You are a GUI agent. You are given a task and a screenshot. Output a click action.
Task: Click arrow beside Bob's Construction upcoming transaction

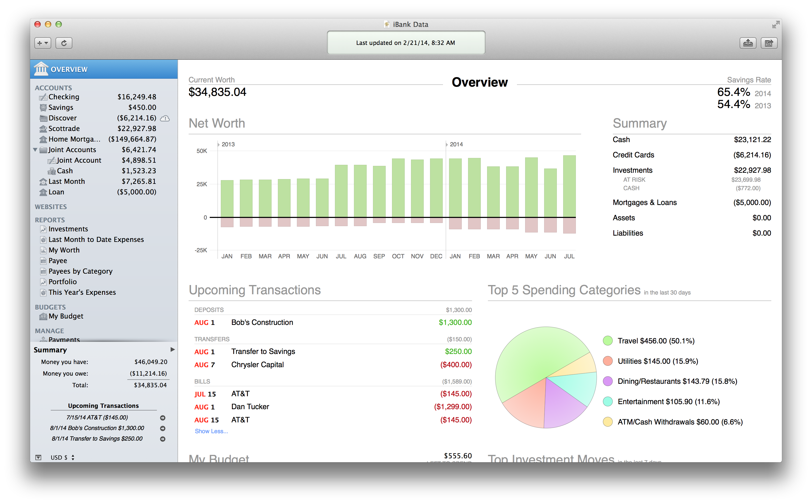pos(163,428)
